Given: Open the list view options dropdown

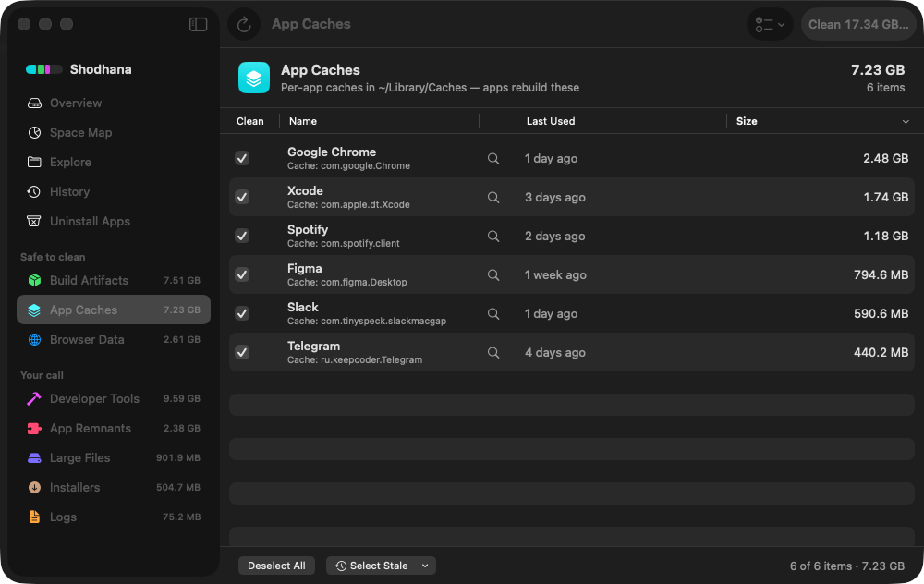Looking at the screenshot, I should [770, 24].
